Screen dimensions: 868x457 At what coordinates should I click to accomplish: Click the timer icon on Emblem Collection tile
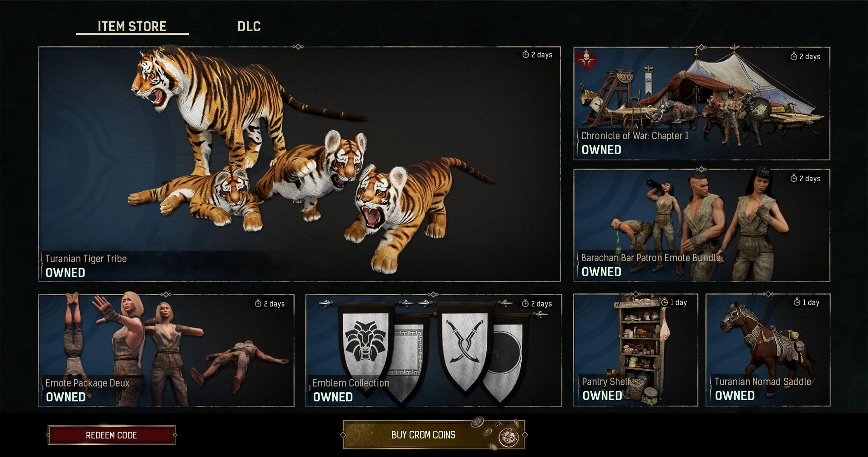(525, 303)
